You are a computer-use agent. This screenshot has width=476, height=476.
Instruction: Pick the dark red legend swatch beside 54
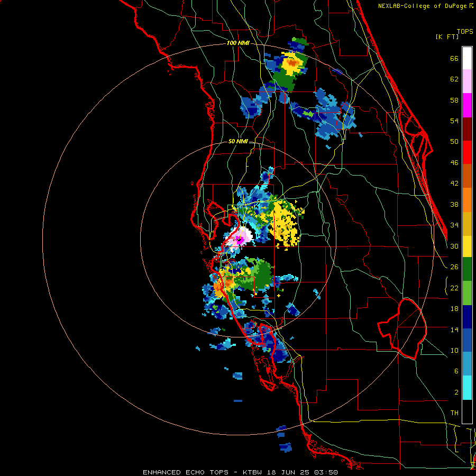point(467,129)
